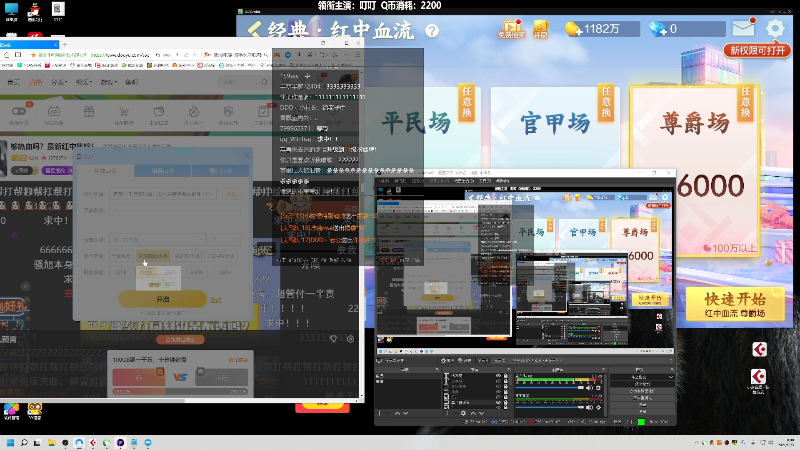Go to 首页 in Douyu nav
This screenshot has width=800, height=450.
13,82
